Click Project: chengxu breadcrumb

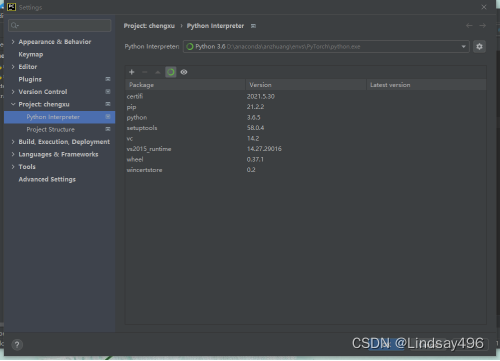pos(149,26)
